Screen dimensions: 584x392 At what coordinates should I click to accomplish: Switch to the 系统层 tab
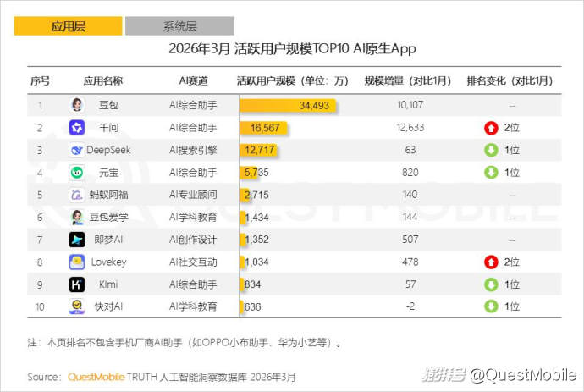pos(179,26)
